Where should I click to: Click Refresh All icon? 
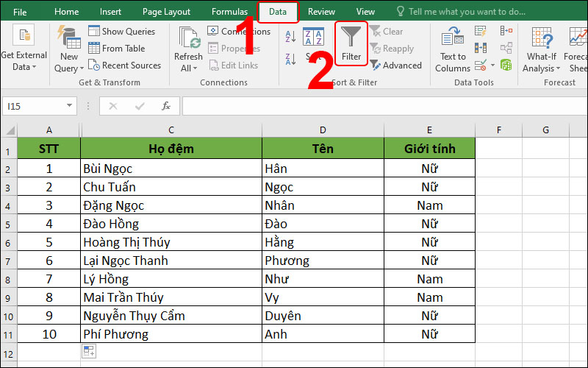[x=190, y=38]
